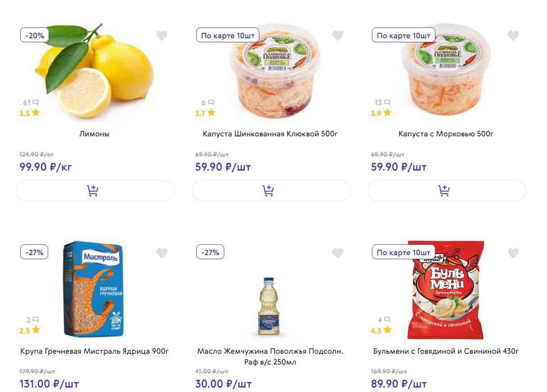Click the sunflower oil bottle image
The image size is (547, 392).
[x=268, y=306]
